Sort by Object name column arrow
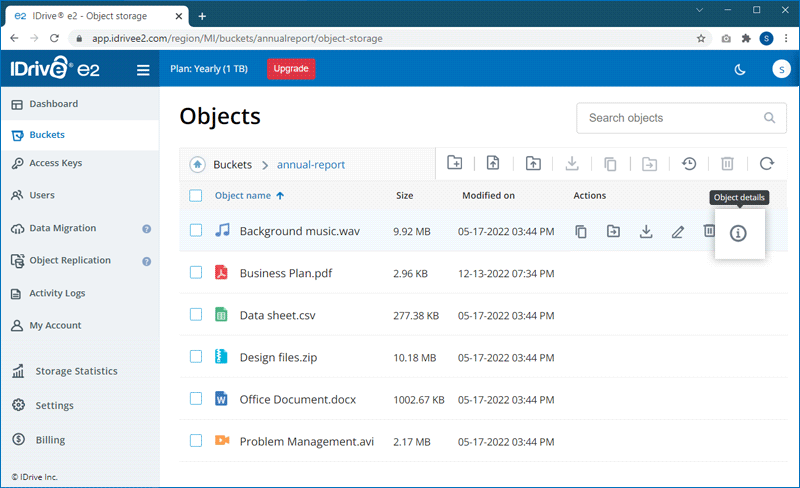Image resolution: width=800 pixels, height=488 pixels. coord(280,196)
